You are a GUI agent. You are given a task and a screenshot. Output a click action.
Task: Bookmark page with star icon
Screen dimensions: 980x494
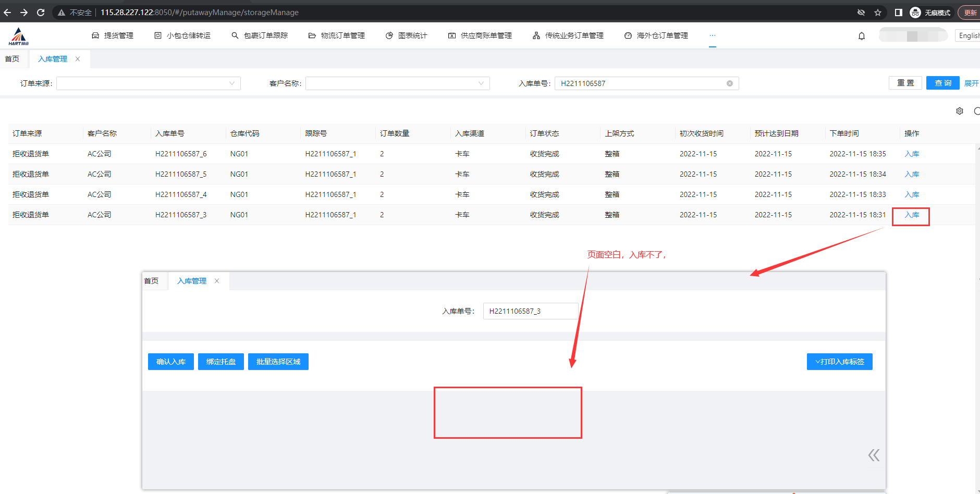[878, 13]
